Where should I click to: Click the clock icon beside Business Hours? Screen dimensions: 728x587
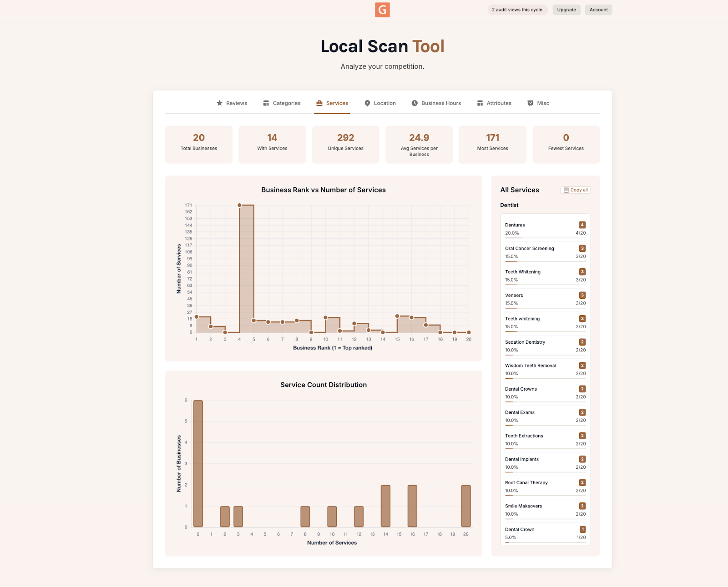(415, 103)
